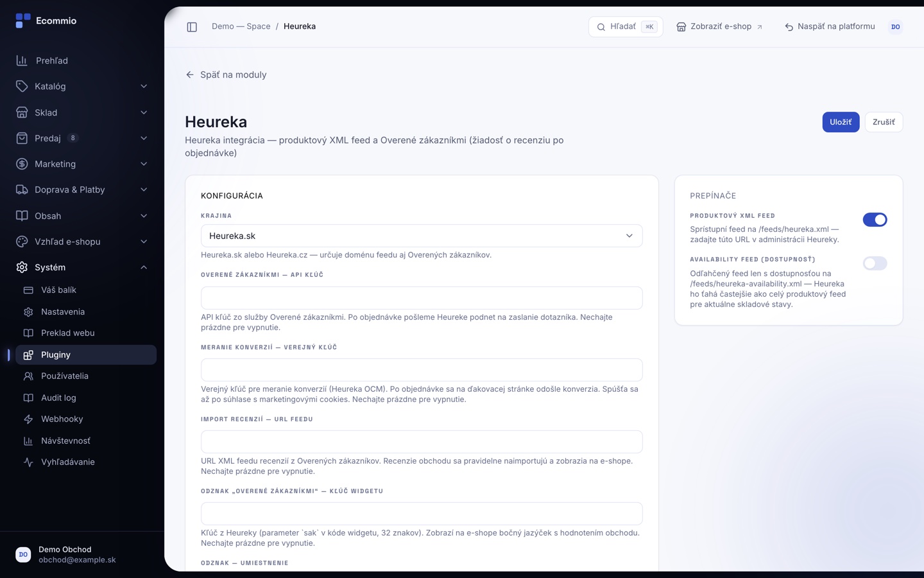Go to Používatelia page
This screenshot has width=924, height=578.
pyautogui.click(x=86, y=376)
